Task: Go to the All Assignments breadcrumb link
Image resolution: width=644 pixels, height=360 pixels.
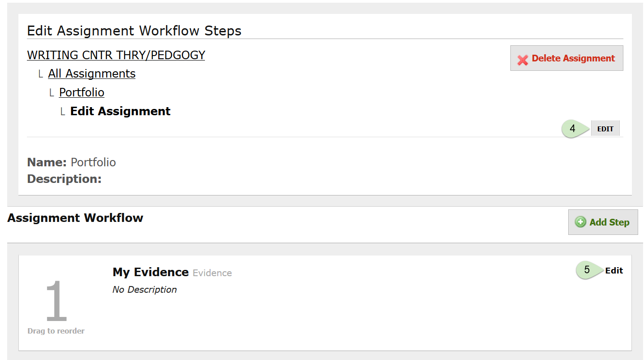Action: pyautogui.click(x=92, y=74)
